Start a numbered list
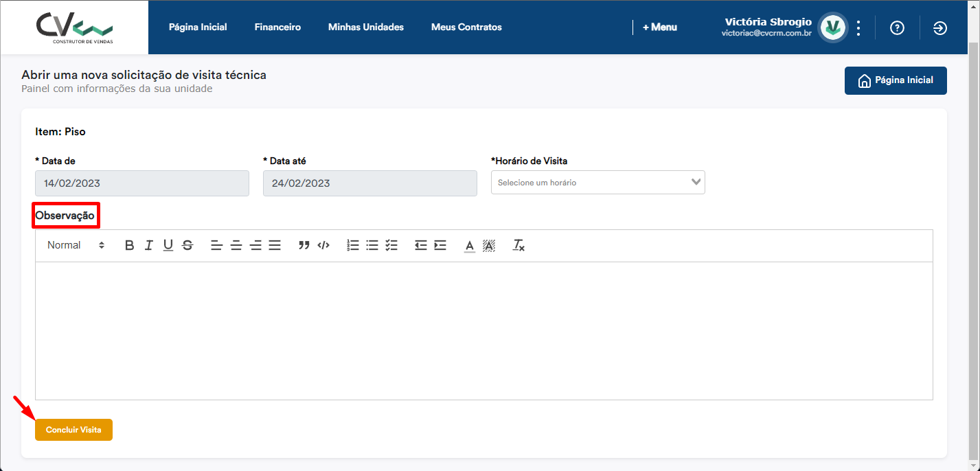980x471 pixels. coord(353,245)
